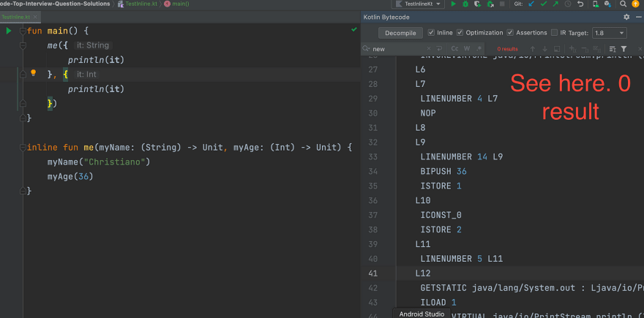Uncheck the Optimization checkbox
The image size is (644, 318).
click(x=460, y=32)
